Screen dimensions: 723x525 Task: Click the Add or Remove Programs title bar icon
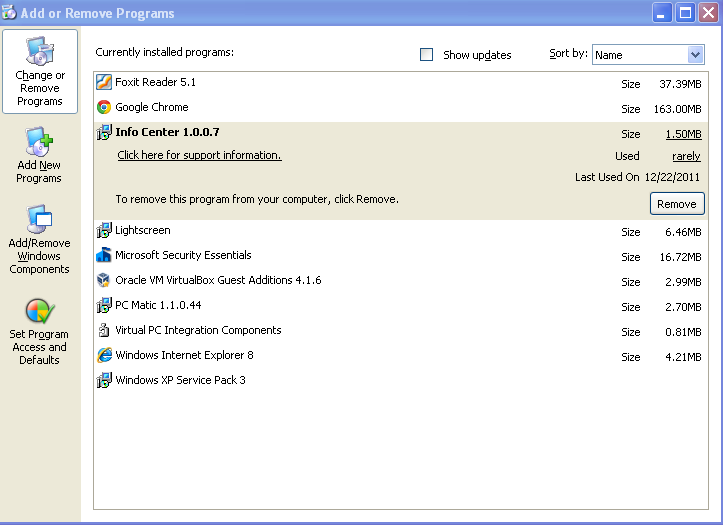(x=10, y=13)
